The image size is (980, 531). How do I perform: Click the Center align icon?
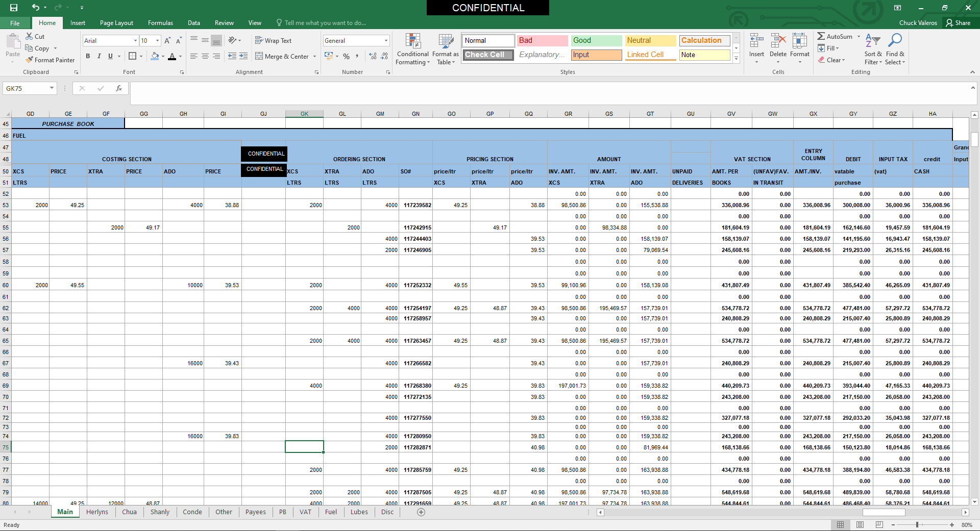point(205,56)
